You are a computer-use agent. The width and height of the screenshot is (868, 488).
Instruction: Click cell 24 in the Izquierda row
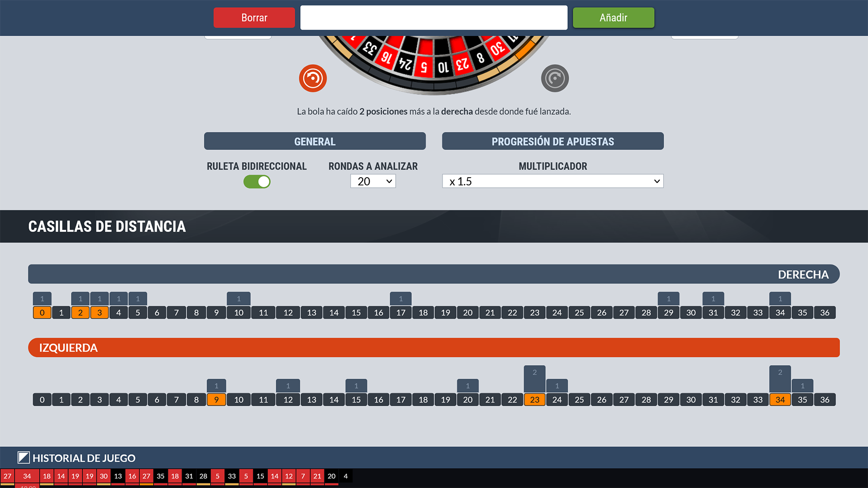coord(557,400)
